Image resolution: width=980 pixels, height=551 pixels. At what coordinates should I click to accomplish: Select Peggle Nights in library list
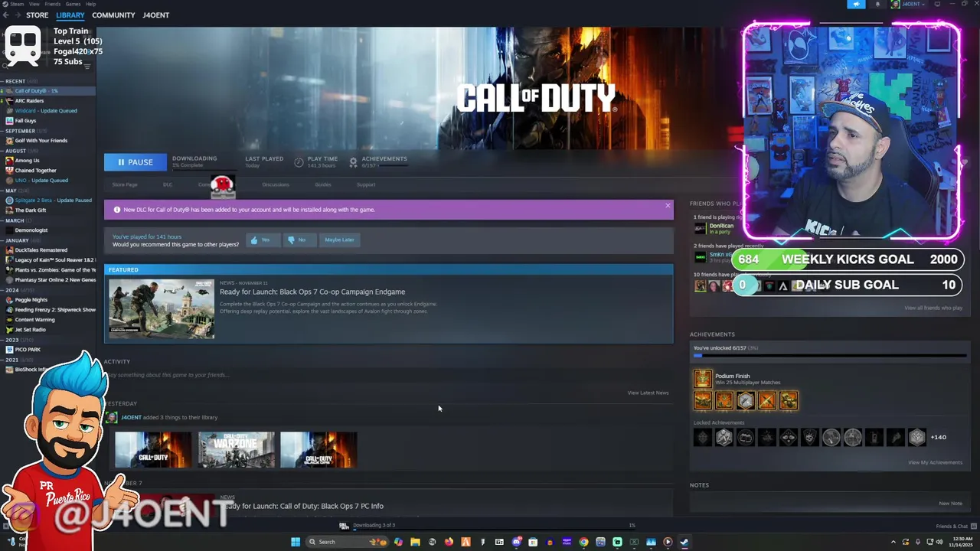pos(48,300)
